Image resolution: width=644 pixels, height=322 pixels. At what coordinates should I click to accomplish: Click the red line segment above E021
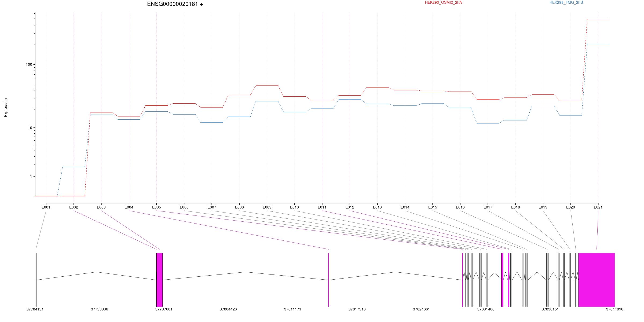[x=598, y=19]
